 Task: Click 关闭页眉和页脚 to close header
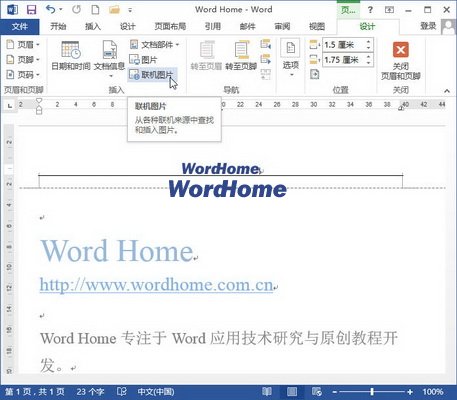pos(401,60)
